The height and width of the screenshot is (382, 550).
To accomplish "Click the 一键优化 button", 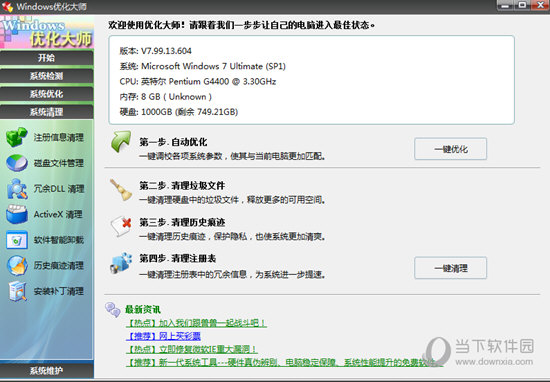I will tap(450, 149).
